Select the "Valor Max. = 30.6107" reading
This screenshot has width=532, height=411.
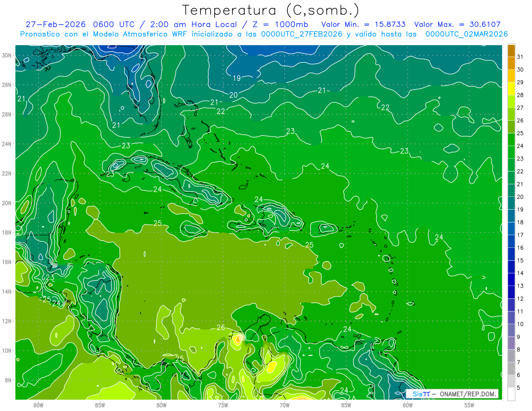457,24
